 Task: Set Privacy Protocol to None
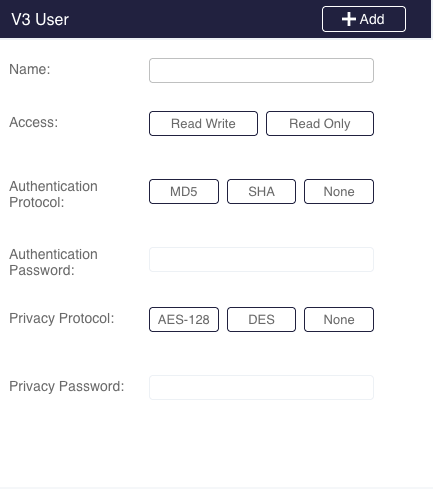point(339,319)
